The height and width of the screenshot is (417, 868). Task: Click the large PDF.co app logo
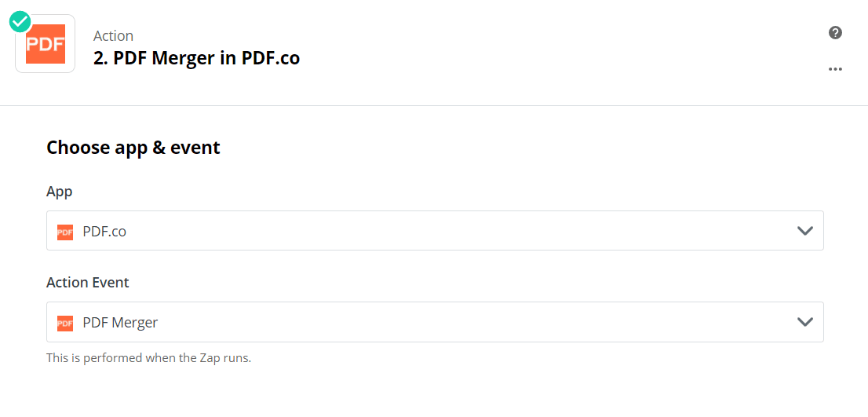click(46, 44)
